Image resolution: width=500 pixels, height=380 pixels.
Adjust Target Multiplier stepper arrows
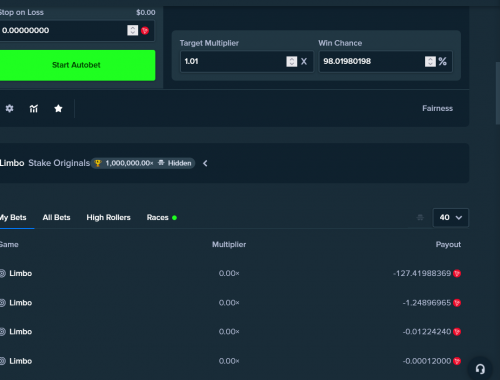tap(292, 61)
